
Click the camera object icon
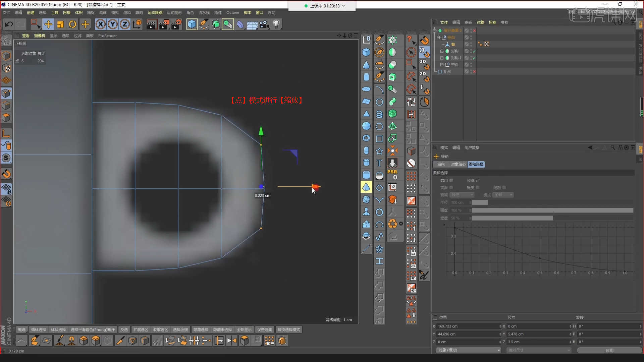tap(264, 24)
